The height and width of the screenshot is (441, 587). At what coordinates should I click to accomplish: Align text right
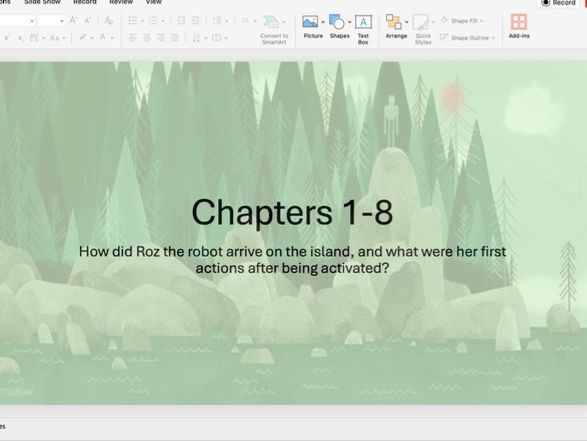[x=161, y=37]
